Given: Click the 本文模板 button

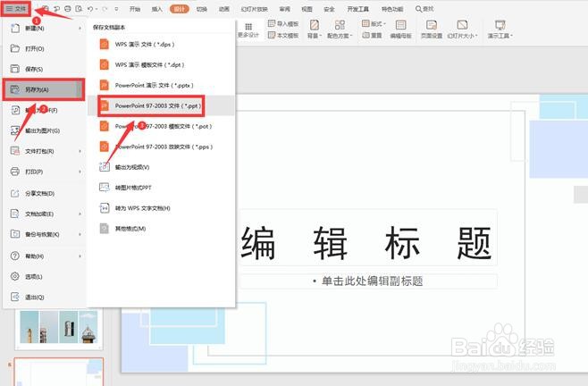Looking at the screenshot, I should coord(283,35).
